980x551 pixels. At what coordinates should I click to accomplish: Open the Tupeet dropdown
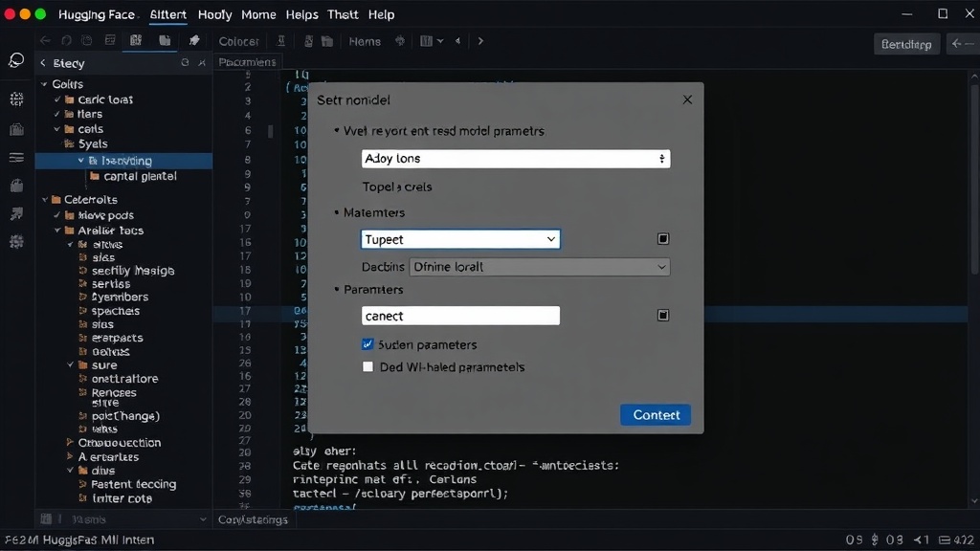point(460,239)
